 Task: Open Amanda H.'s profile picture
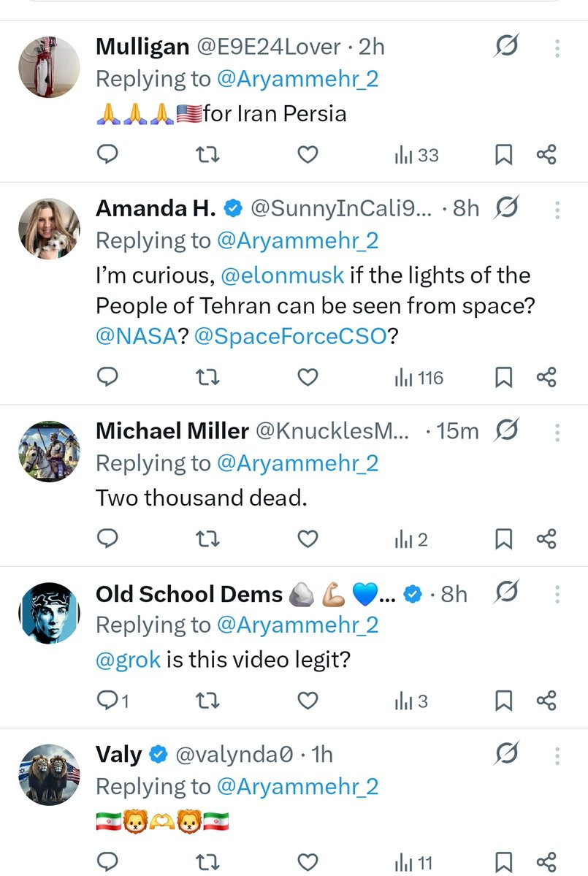point(49,228)
